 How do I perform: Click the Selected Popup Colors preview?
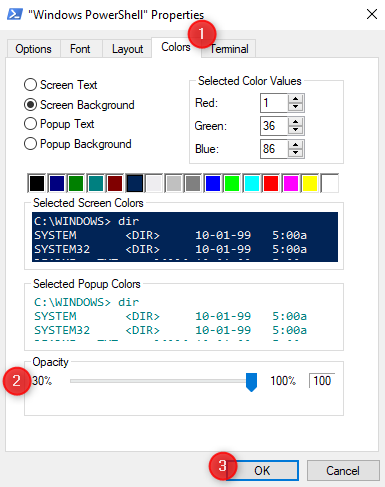tap(185, 318)
